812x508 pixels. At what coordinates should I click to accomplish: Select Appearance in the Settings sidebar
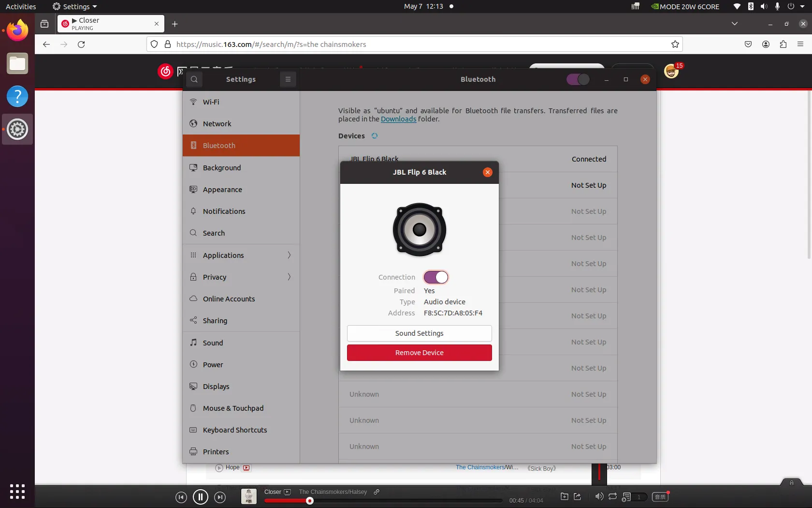pos(241,190)
